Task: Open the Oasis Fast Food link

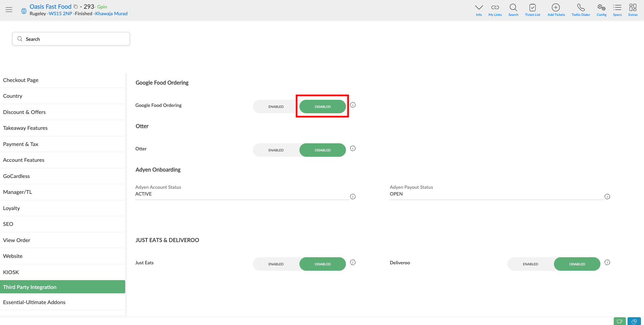Action: (50, 7)
